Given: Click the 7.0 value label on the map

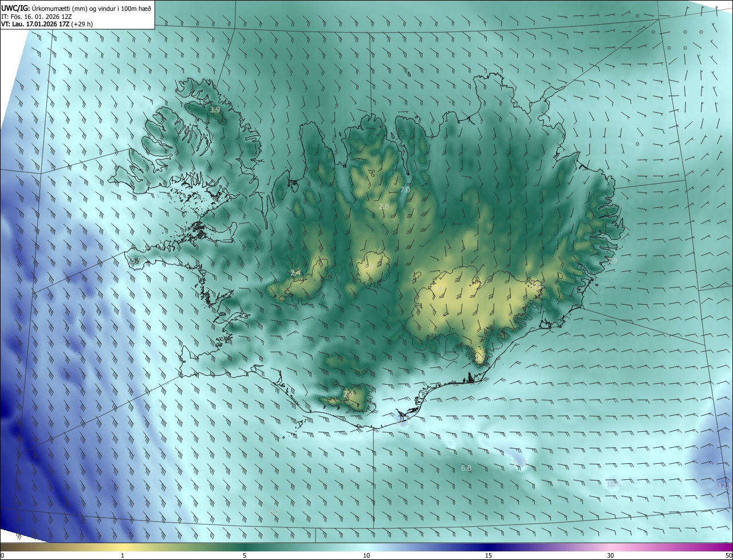Looking at the screenshot, I should click(x=405, y=190).
